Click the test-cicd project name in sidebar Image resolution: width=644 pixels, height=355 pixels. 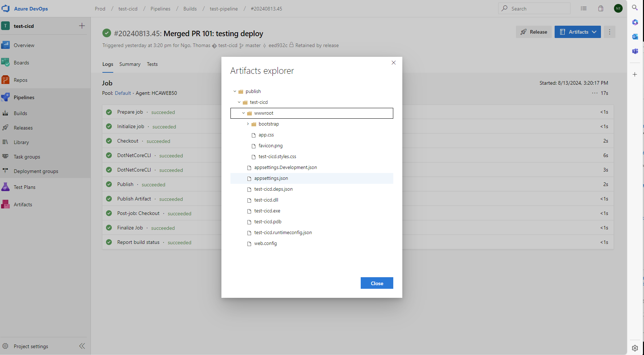(24, 26)
